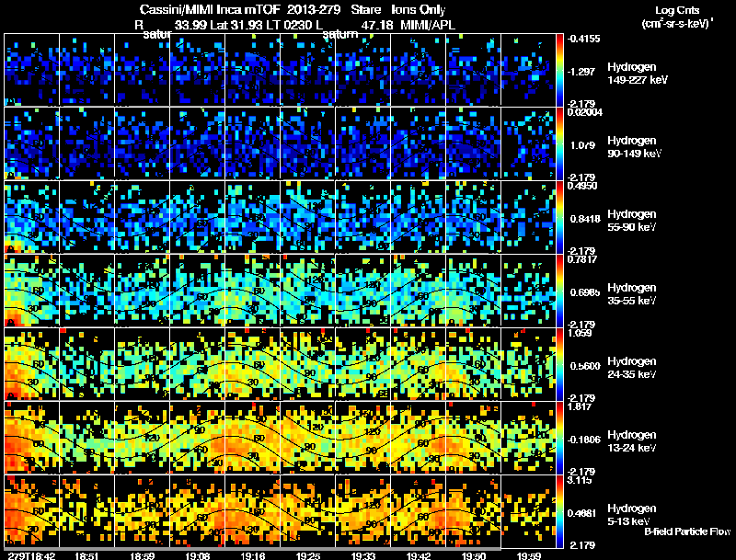Screen dimensions: 736x560
Task: Click the '279T18:42' time axis label
Action: pyautogui.click(x=31, y=556)
